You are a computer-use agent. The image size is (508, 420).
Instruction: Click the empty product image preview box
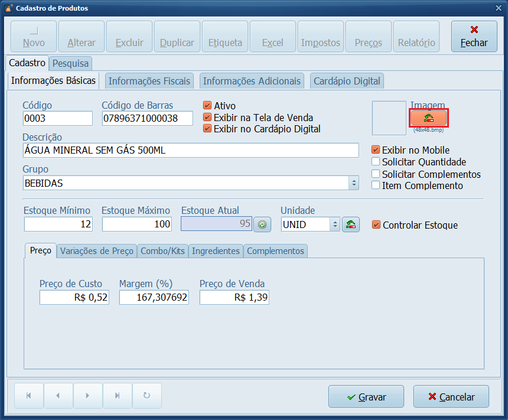click(x=389, y=118)
